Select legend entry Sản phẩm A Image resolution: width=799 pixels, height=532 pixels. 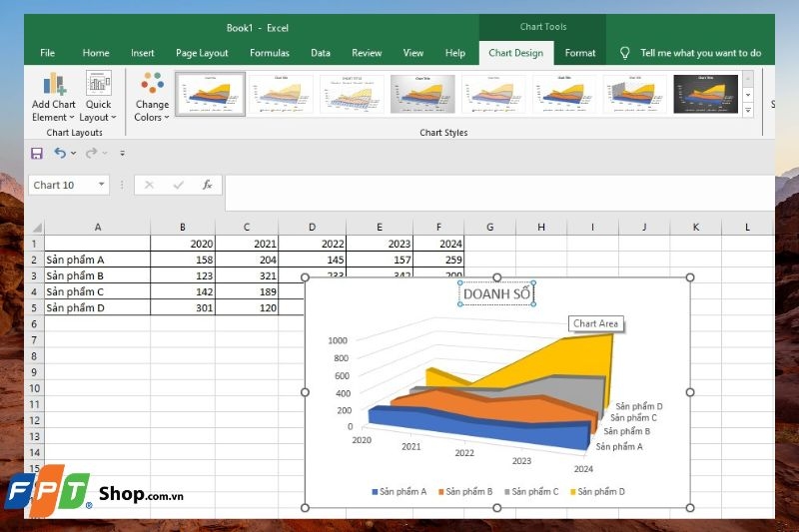pos(399,492)
